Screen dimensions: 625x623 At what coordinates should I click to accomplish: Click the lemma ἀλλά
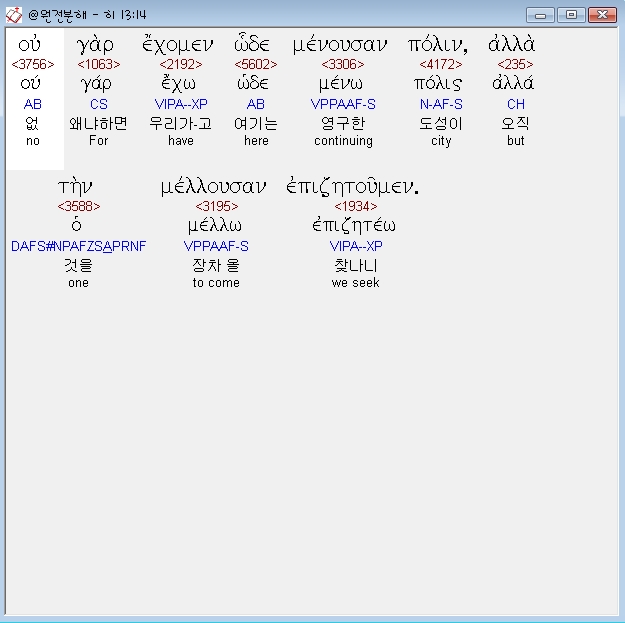click(x=513, y=83)
